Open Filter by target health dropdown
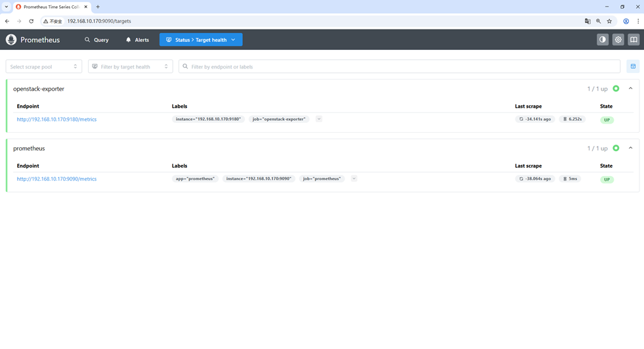The width and height of the screenshot is (644, 349). (x=130, y=66)
